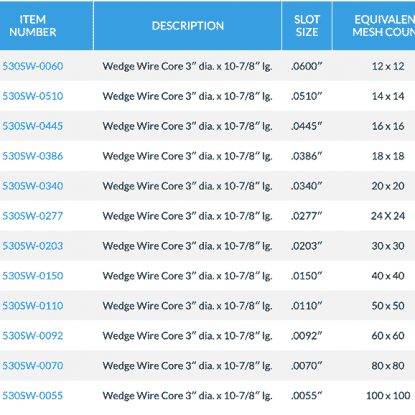415x415 pixels.
Task: Select the .0600" slot size cell
Action: [x=307, y=66]
